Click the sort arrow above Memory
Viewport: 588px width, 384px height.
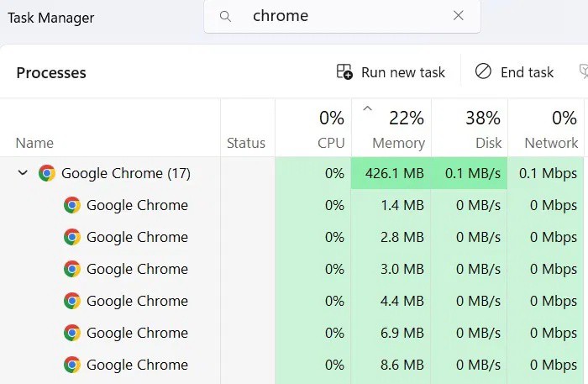tap(368, 108)
